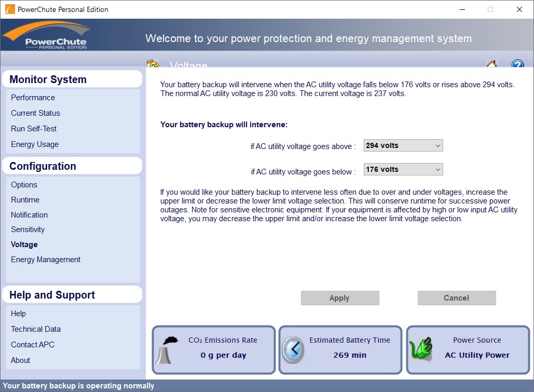Click the 'if AC utility voltage goes above' label

pos(303,146)
